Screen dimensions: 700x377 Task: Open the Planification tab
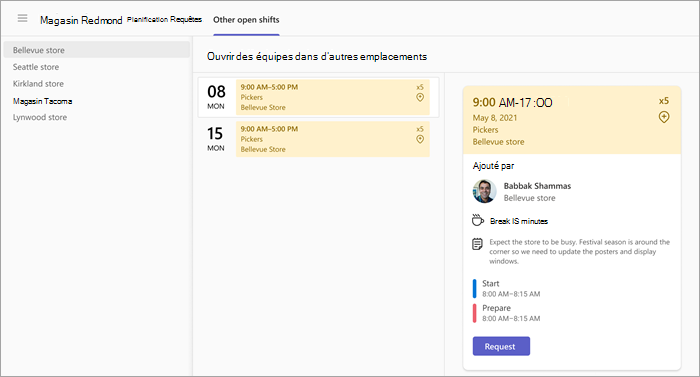[x=147, y=19]
